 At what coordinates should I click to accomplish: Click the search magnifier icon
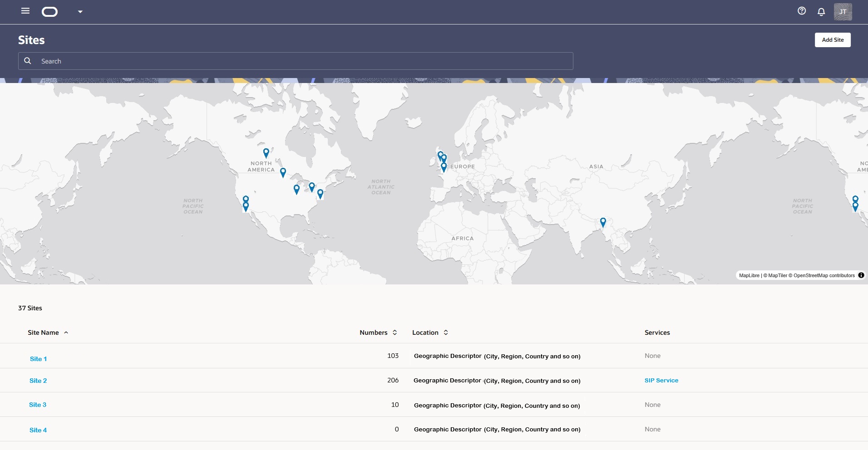(x=28, y=61)
